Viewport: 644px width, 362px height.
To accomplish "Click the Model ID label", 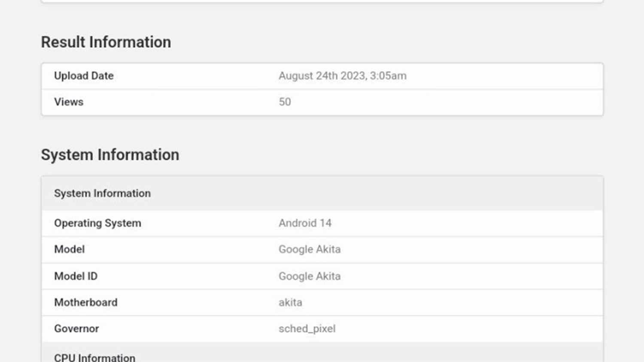I will [x=76, y=276].
